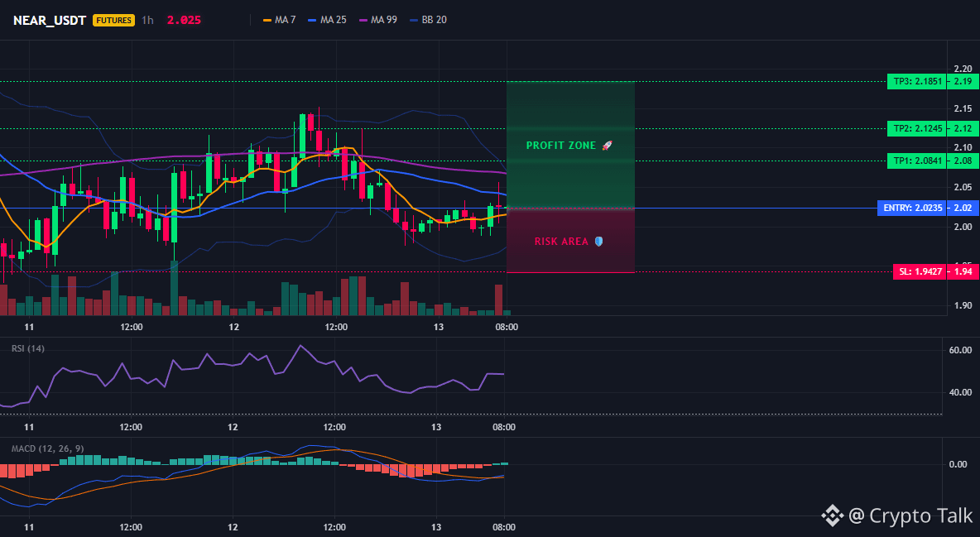Click the 2.15 price axis tick
Screen dimensions: 980x537
tap(963, 108)
